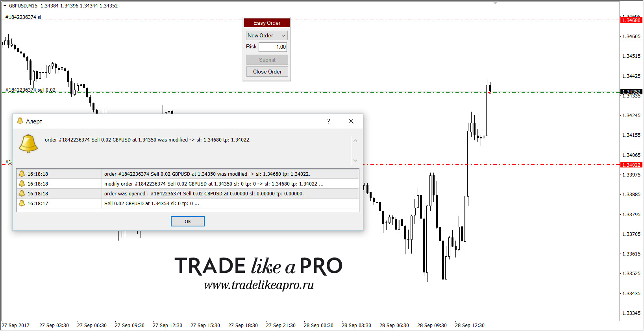Click bell icon in the 'order was opened' row
This screenshot has width=644, height=331.
point(22,193)
